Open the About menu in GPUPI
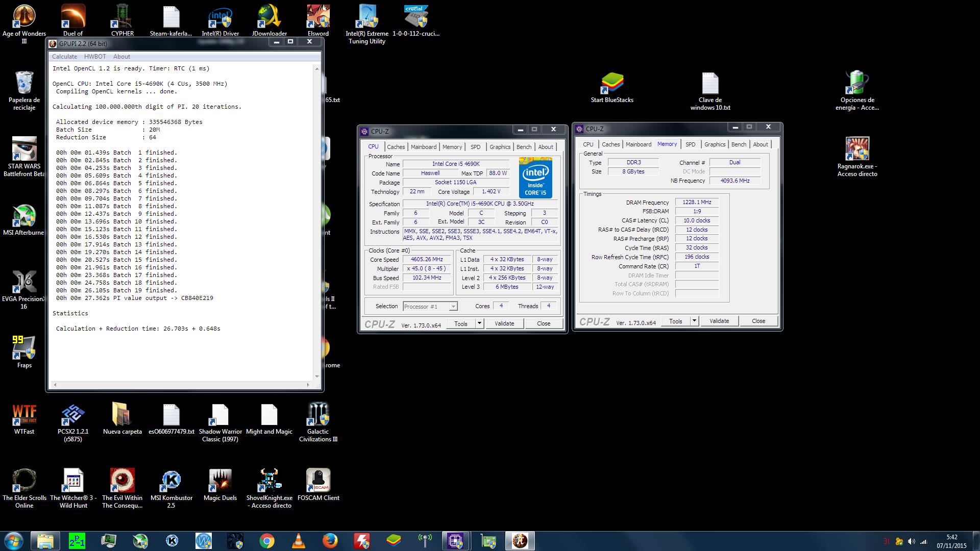The height and width of the screenshot is (551, 980). coord(121,57)
